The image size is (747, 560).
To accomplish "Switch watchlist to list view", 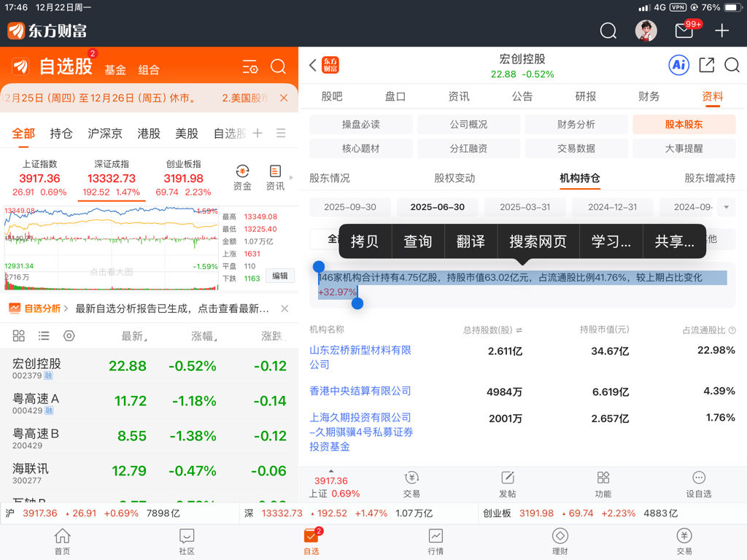I will pos(44,335).
